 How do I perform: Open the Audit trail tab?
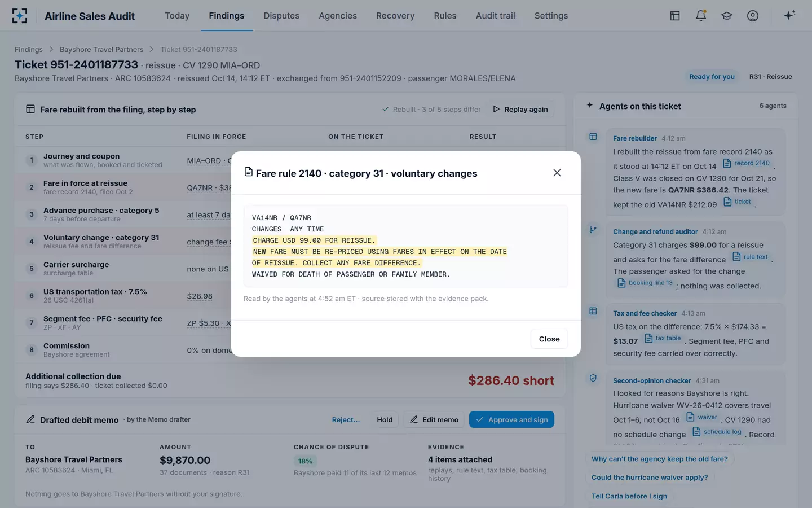(496, 16)
